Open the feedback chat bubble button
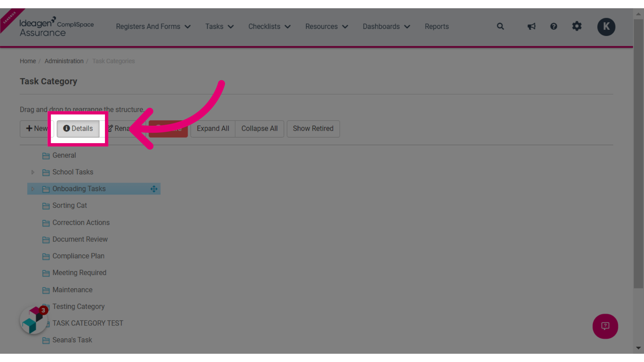The width and height of the screenshot is (644, 362). [605, 326]
